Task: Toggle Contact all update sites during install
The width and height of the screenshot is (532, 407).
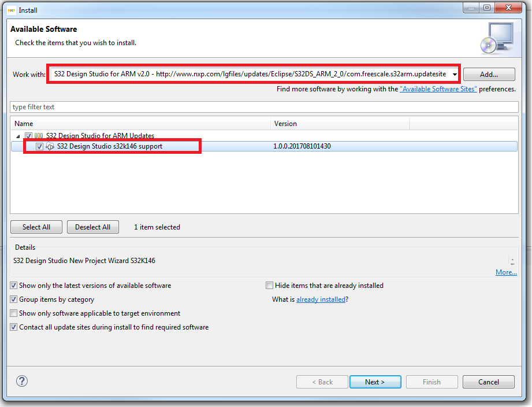Action: pos(13,327)
